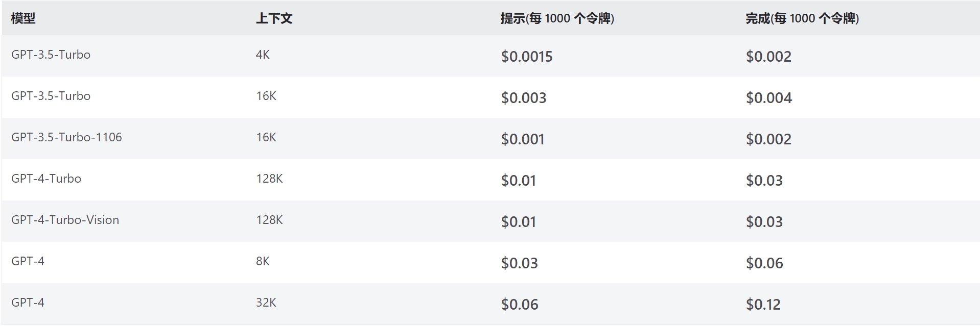This screenshot has height=326, width=980.
Task: Click the $0.06 price in the GPT-4 8K row
Action: click(764, 263)
